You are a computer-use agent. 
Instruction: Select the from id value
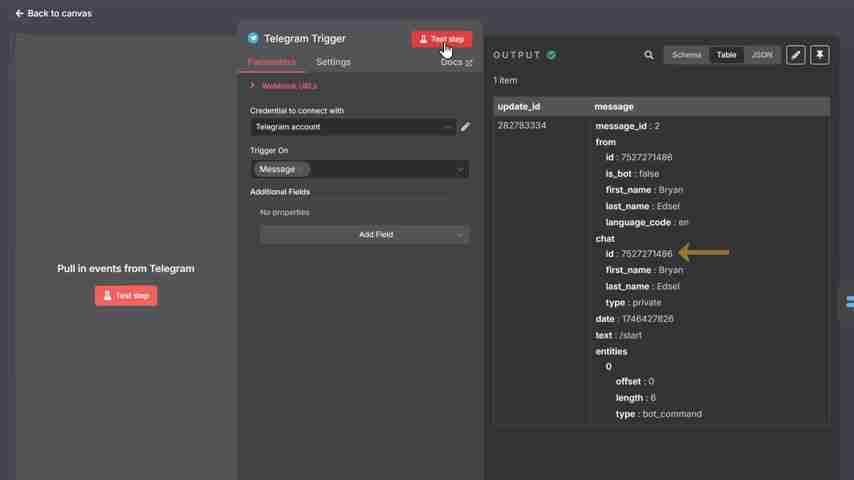(646, 157)
